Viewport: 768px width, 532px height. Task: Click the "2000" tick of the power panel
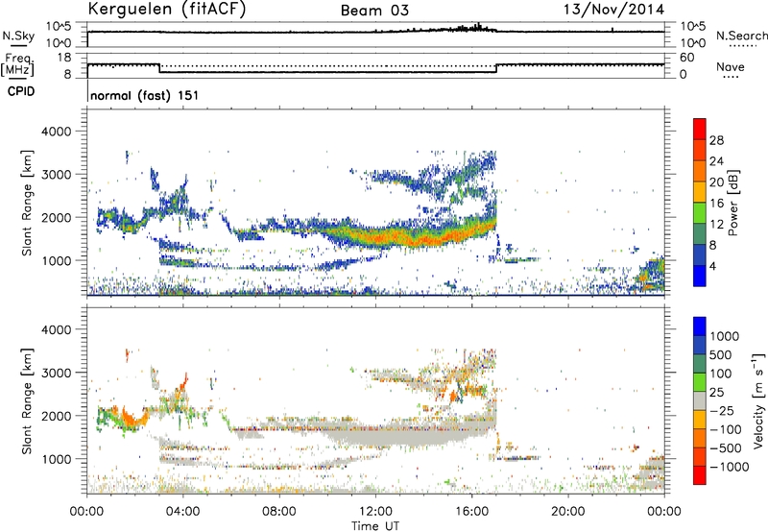(56, 217)
